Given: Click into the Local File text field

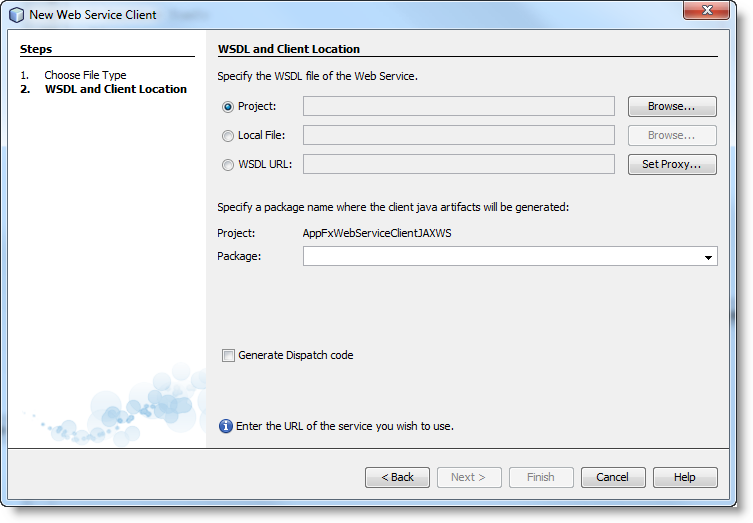Looking at the screenshot, I should click(x=458, y=136).
